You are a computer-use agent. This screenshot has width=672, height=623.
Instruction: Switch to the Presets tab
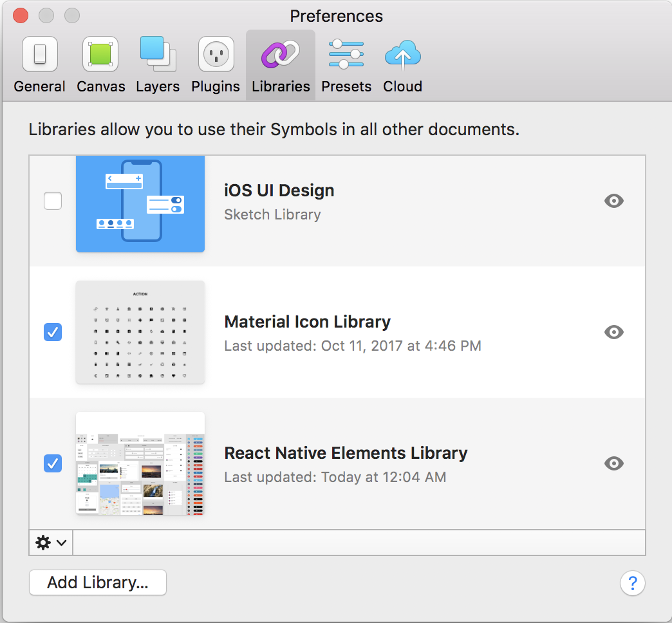click(346, 64)
